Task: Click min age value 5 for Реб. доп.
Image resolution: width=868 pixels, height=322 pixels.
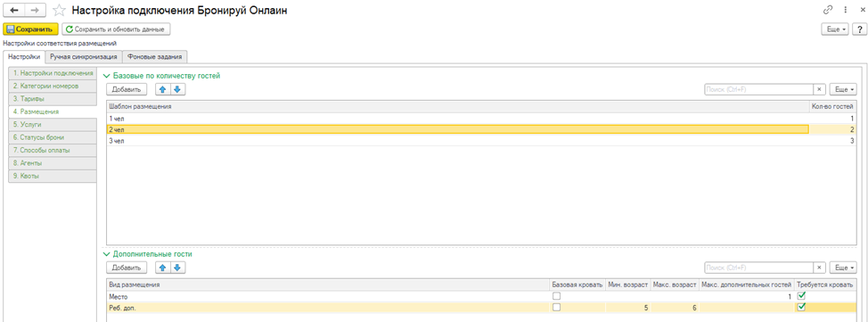Action: (x=628, y=307)
